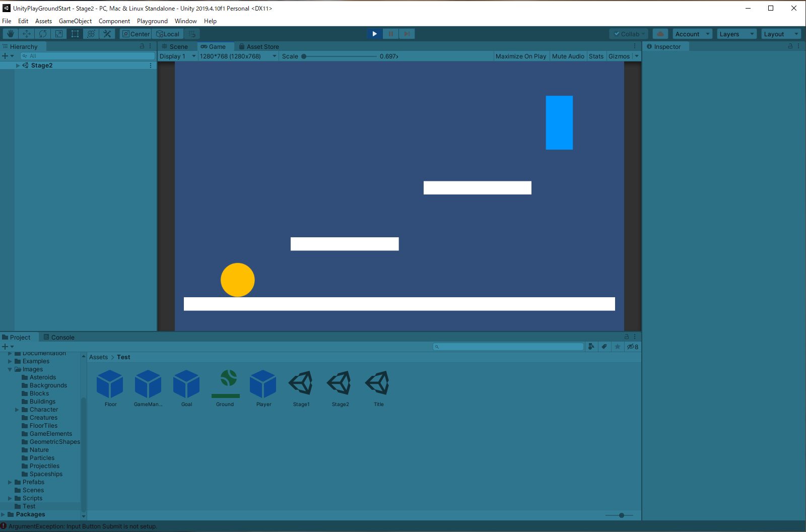Image resolution: width=806 pixels, height=532 pixels.
Task: Select the Move tool
Action: [26, 34]
